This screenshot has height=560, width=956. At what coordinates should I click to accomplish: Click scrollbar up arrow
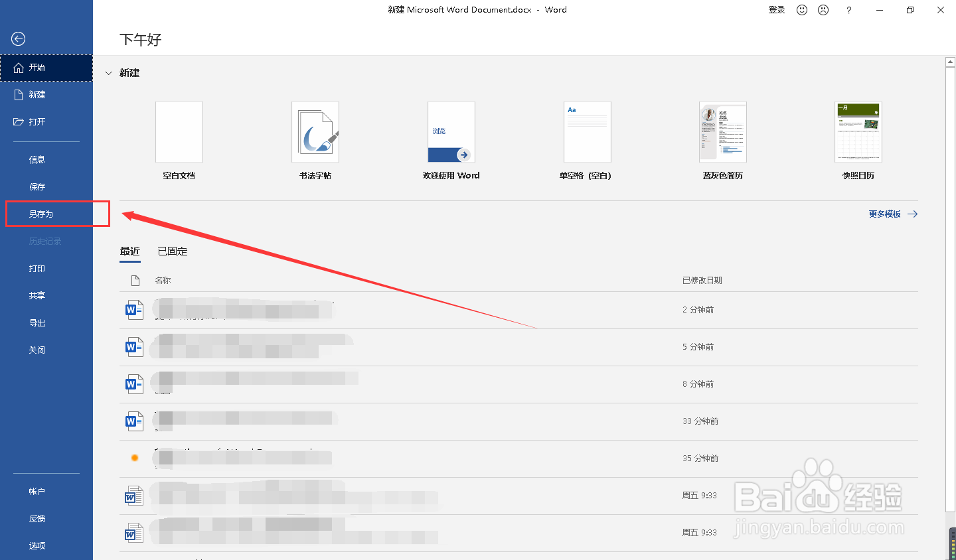point(950,62)
